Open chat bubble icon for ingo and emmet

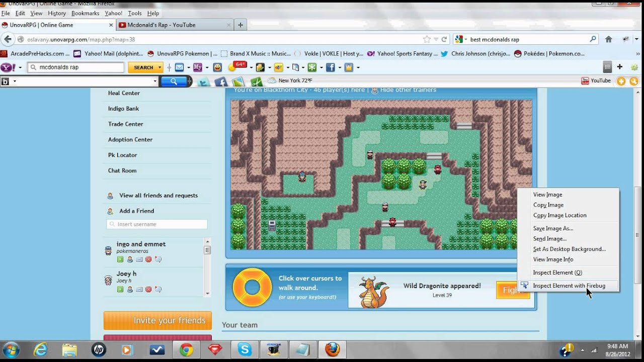click(158, 259)
